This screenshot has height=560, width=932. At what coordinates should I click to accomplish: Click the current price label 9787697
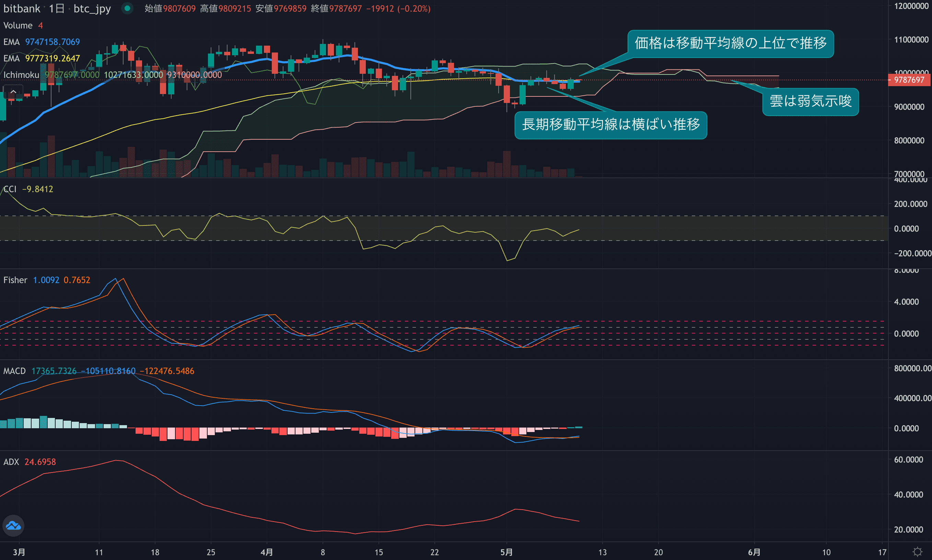(909, 80)
